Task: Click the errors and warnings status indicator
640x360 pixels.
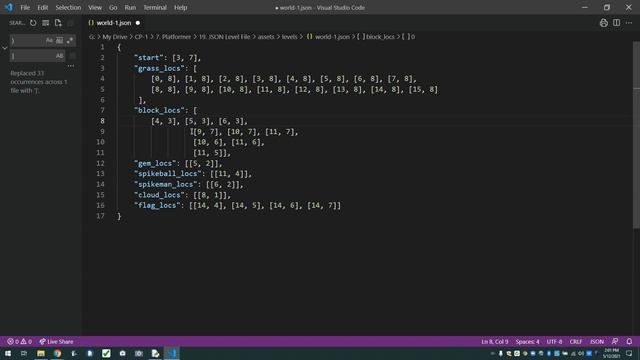Action: pyautogui.click(x=19, y=342)
